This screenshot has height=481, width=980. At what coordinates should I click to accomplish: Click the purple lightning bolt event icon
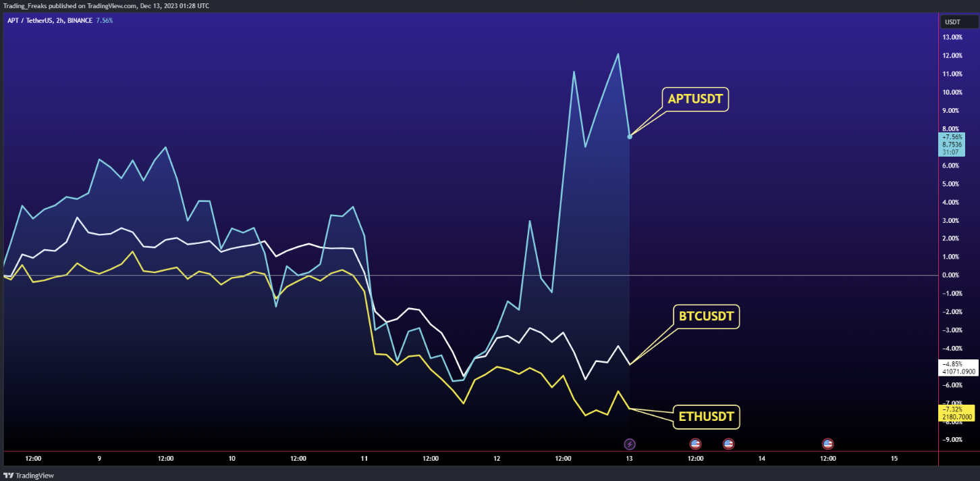(629, 444)
